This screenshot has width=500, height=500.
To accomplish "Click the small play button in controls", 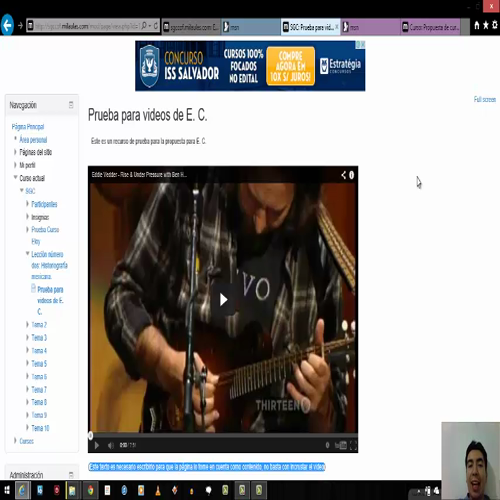I will click(x=96, y=445).
